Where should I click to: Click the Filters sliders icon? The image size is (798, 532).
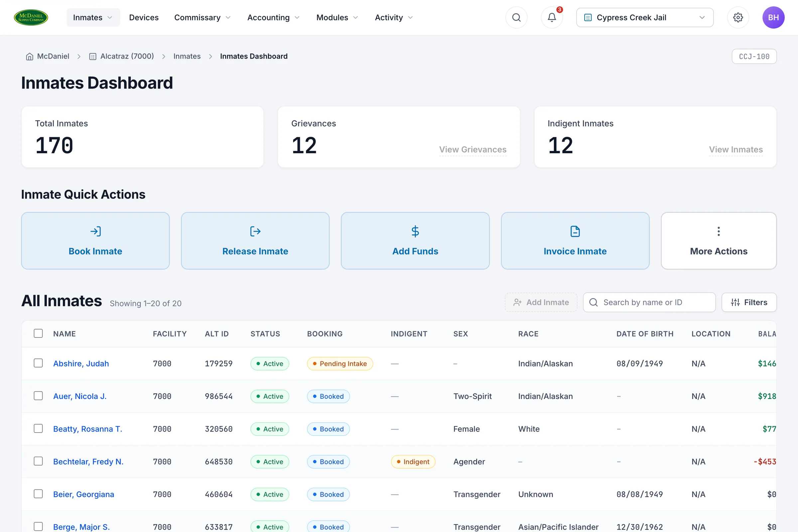tap(735, 302)
